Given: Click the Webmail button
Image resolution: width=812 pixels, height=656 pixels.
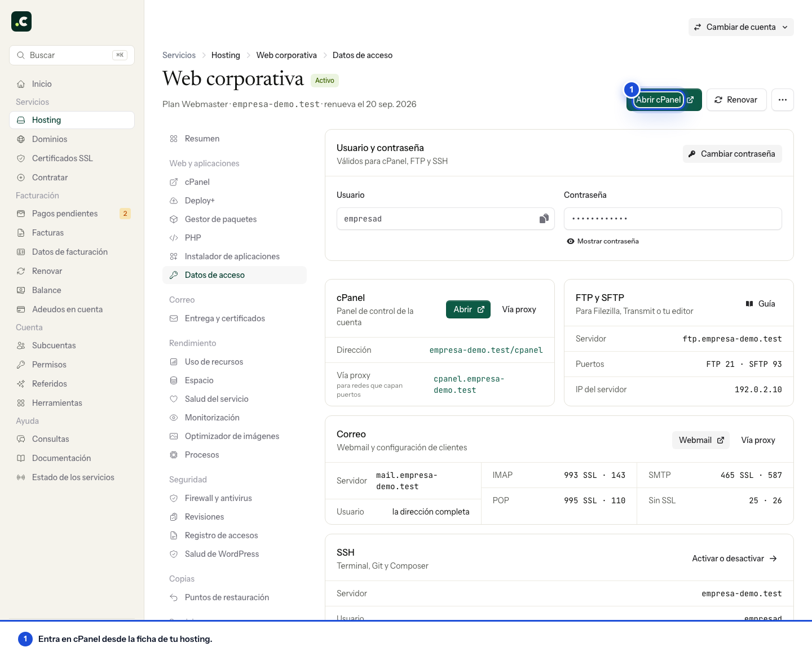Looking at the screenshot, I should point(701,440).
